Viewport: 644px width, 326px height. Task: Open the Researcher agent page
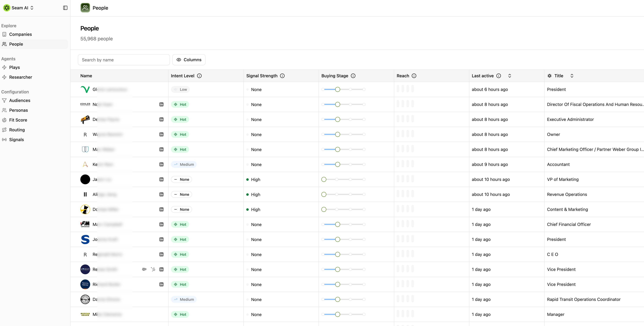pos(21,77)
